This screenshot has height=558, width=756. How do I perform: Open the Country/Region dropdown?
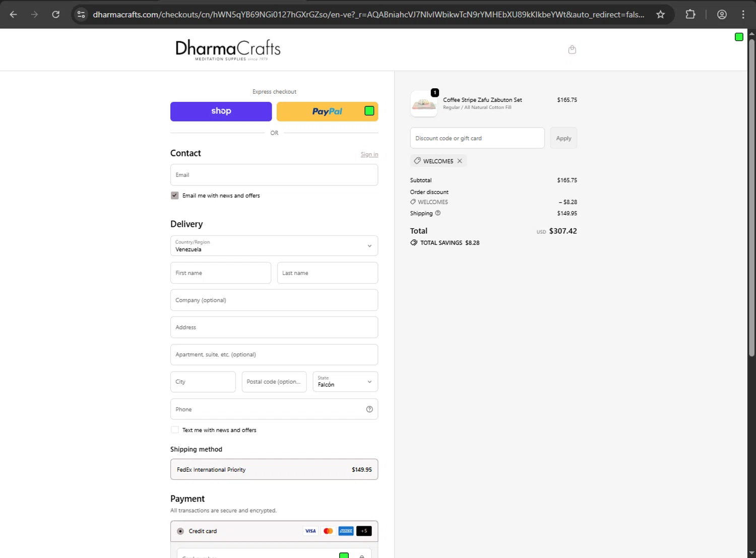[274, 246]
